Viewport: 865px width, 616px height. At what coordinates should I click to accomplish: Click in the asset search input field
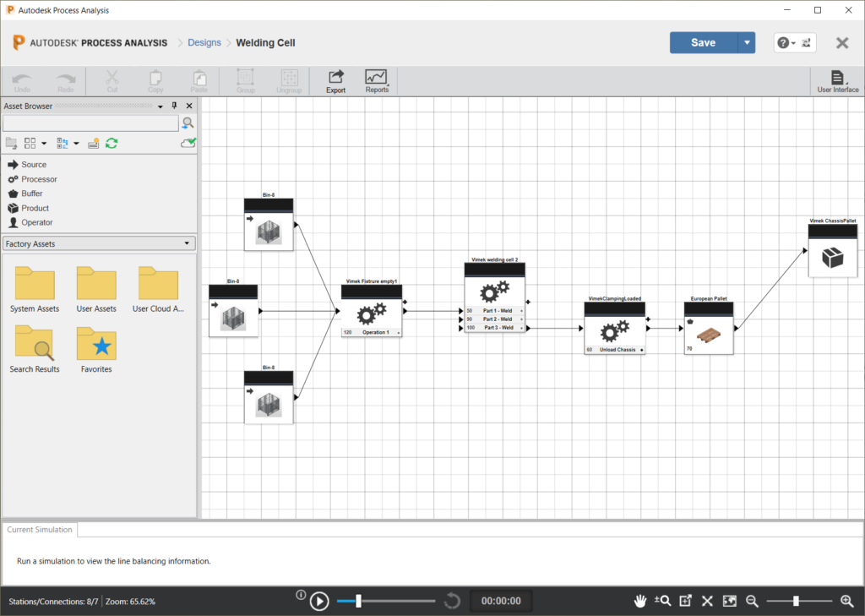(x=90, y=123)
